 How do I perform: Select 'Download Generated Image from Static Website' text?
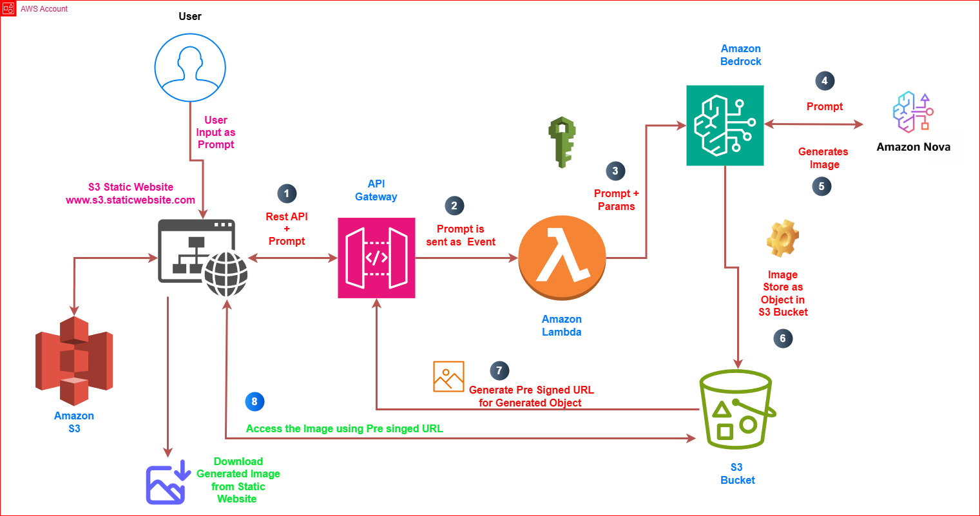click(x=238, y=480)
